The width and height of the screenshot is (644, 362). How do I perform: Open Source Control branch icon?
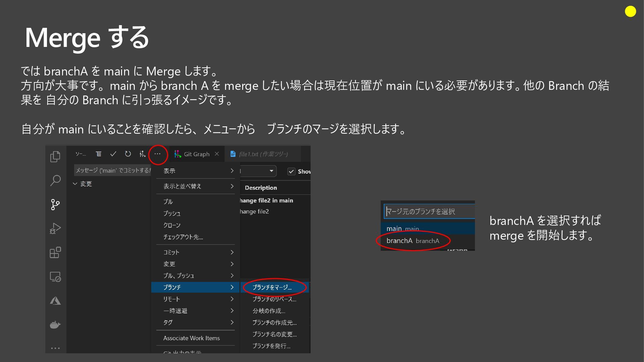[x=55, y=204]
